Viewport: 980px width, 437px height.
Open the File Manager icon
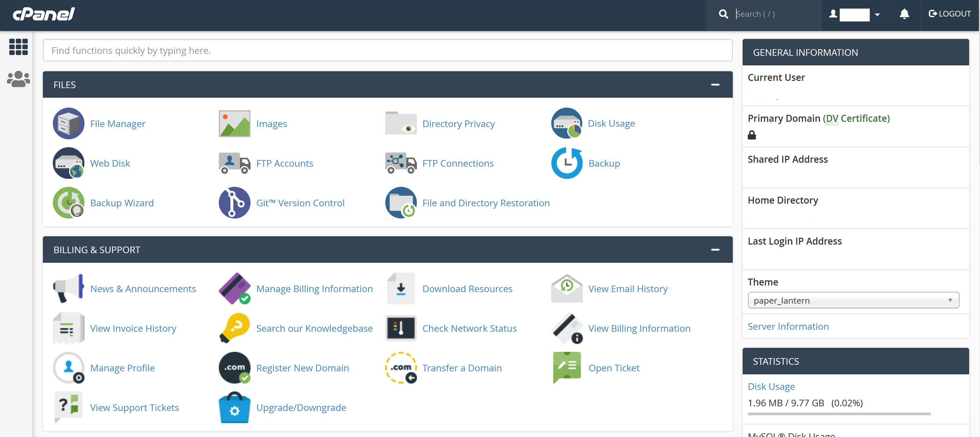pyautogui.click(x=68, y=123)
